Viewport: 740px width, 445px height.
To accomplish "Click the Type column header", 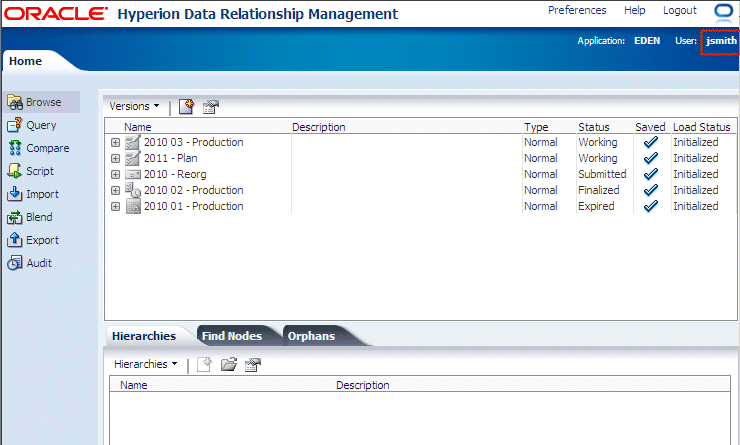I will (x=536, y=127).
